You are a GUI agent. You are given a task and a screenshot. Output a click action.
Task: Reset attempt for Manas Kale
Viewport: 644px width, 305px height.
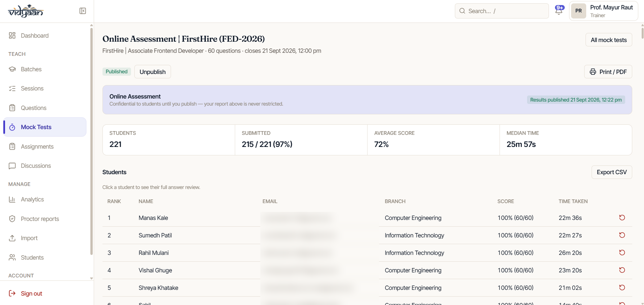(x=622, y=218)
